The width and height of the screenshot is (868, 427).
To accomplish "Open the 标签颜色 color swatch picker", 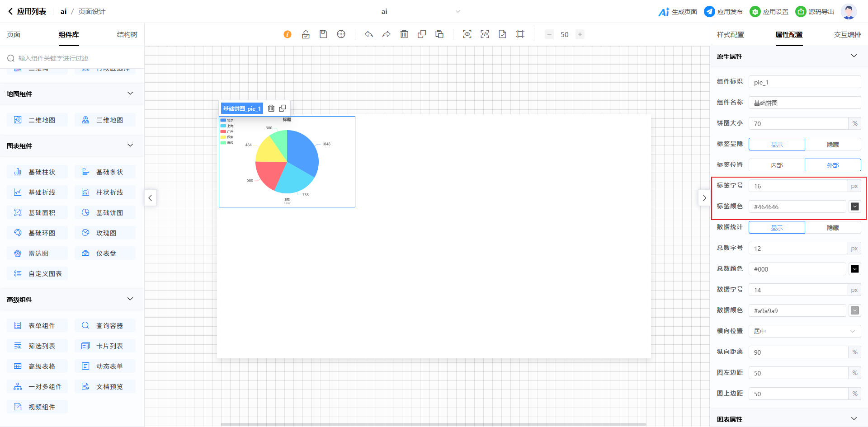I will (x=855, y=207).
